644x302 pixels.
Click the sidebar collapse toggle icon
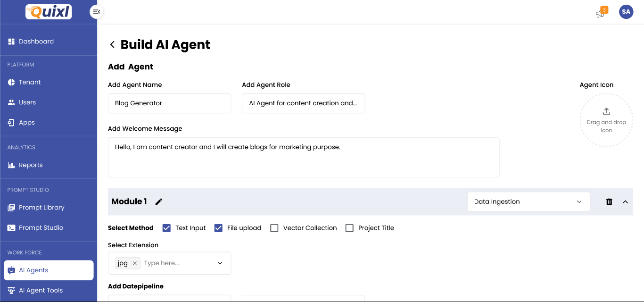[97, 12]
